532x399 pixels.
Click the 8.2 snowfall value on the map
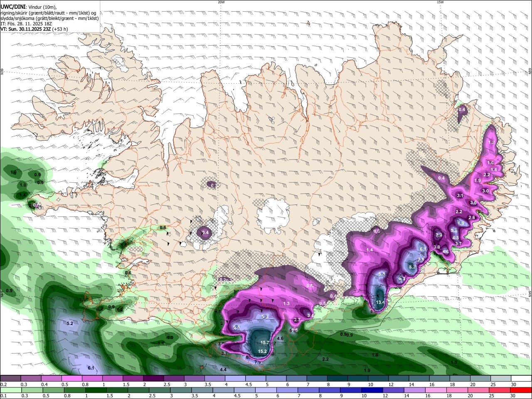[413, 266]
